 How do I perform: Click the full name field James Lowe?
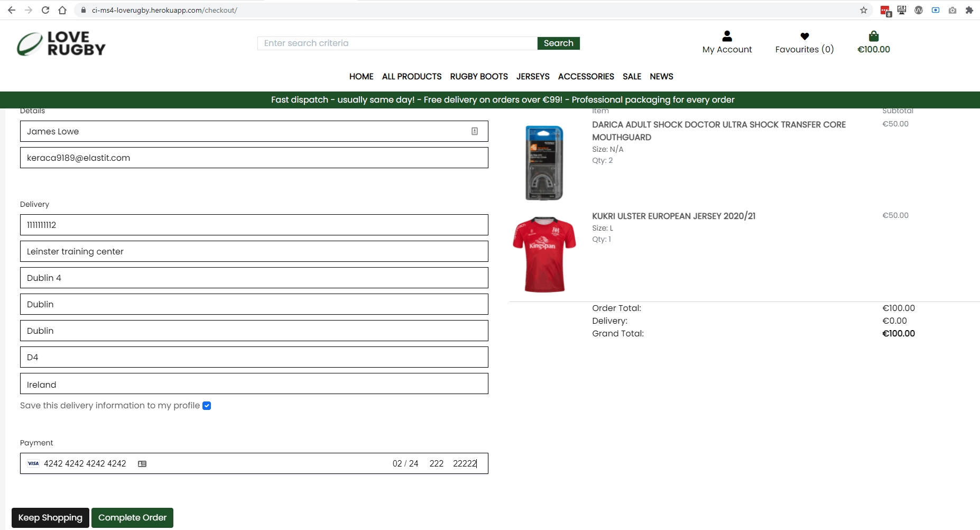tap(254, 131)
